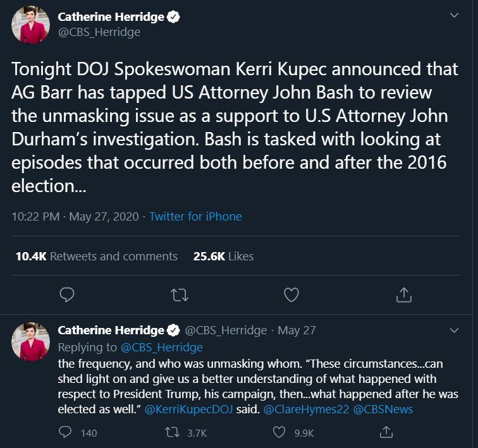Expand the reply tweet's options chevron

(x=454, y=330)
